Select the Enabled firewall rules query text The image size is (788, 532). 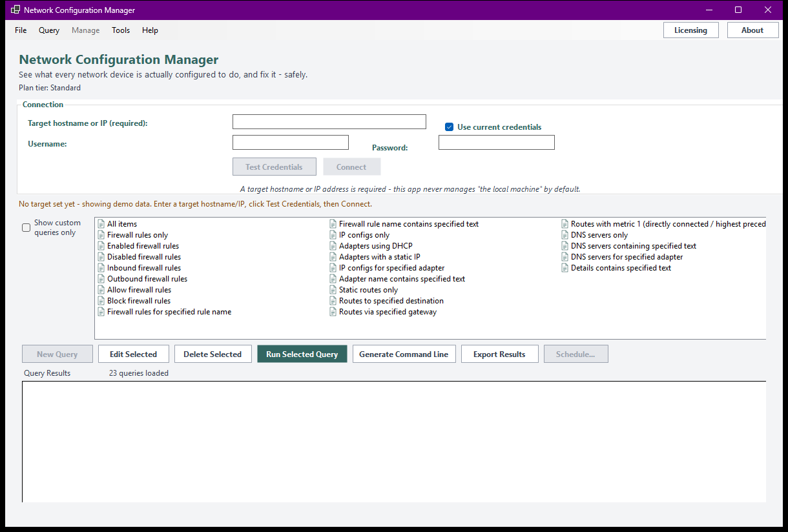143,246
